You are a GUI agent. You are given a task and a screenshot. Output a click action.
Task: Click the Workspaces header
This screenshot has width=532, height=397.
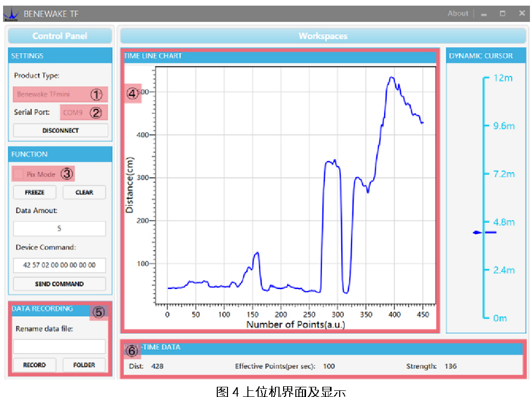click(323, 36)
